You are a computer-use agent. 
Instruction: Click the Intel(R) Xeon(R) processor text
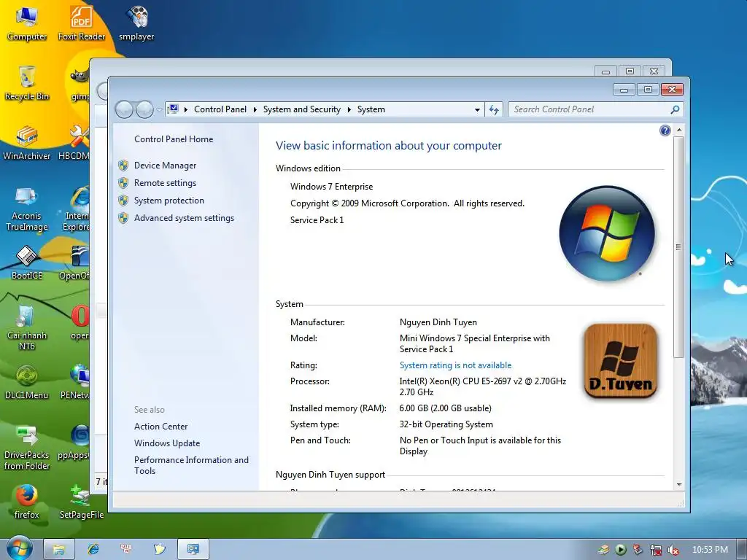click(x=483, y=386)
